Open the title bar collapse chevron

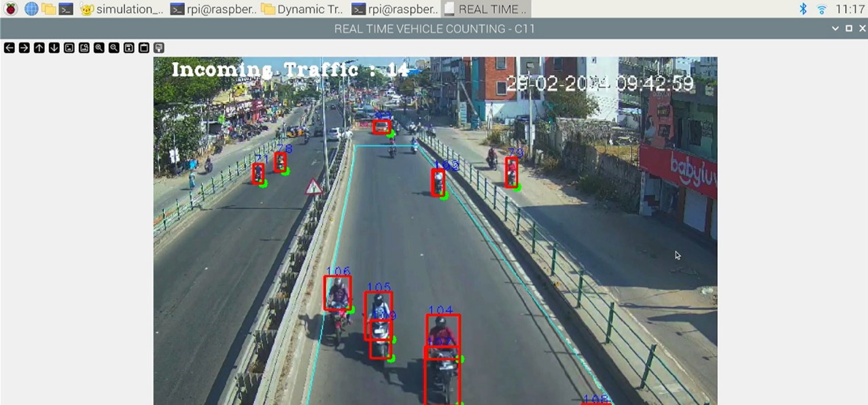click(835, 29)
